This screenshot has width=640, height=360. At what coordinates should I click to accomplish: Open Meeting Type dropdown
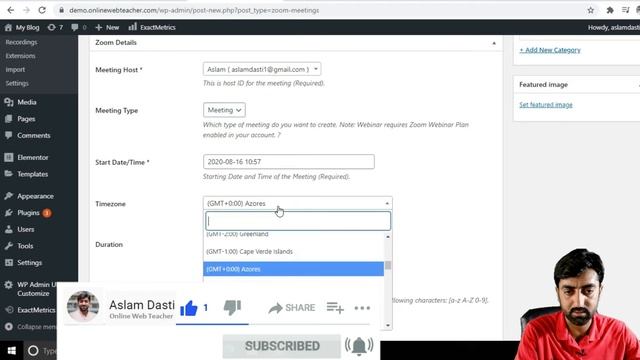point(224,110)
